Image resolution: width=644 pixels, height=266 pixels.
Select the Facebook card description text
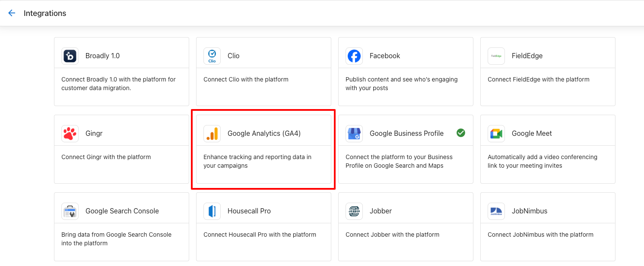(401, 84)
